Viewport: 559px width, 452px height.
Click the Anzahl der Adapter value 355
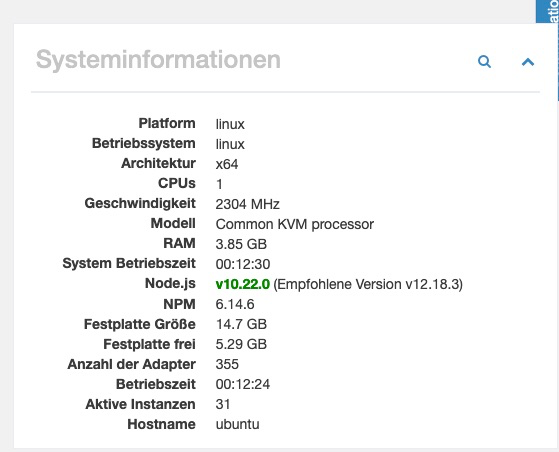[x=227, y=364]
